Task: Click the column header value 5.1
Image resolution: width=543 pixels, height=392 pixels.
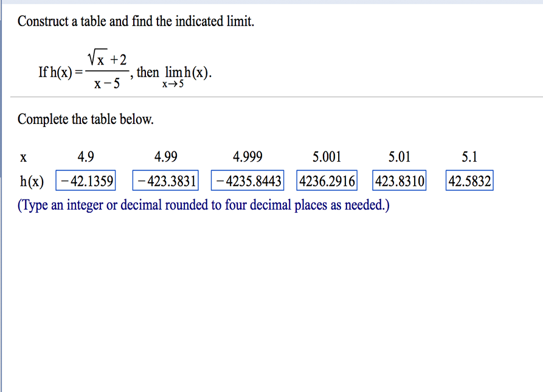Action: click(x=469, y=157)
